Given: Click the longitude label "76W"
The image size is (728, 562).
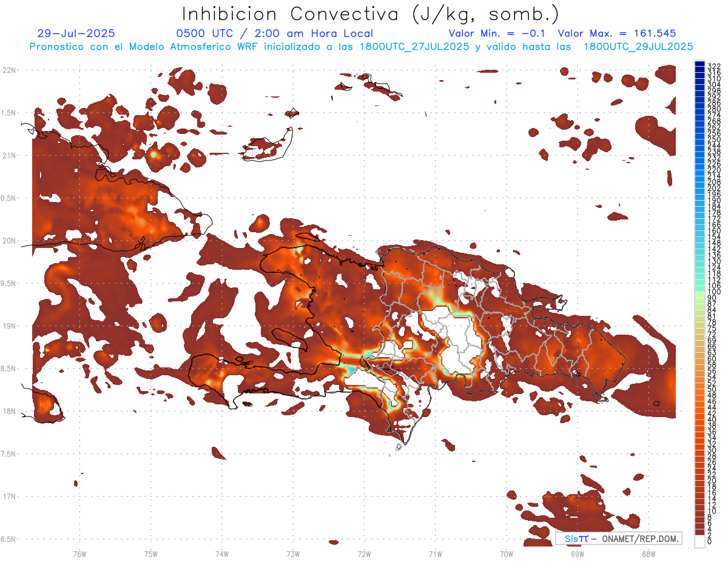Looking at the screenshot, I should [x=79, y=554].
